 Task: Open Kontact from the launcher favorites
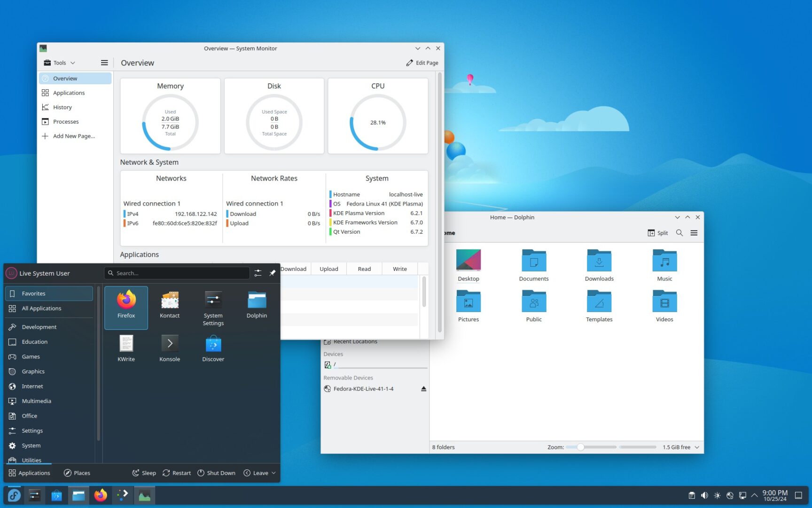[169, 305]
